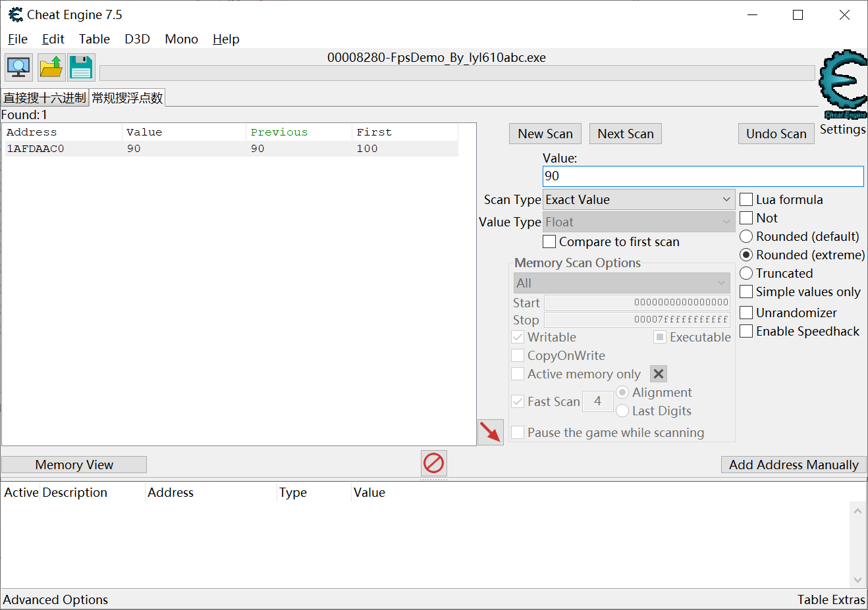This screenshot has height=610, width=868.
Task: Open the process selector monitor icon
Action: click(x=18, y=67)
